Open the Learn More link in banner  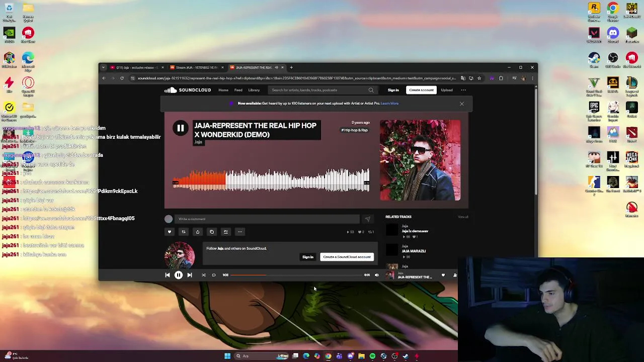389,103
